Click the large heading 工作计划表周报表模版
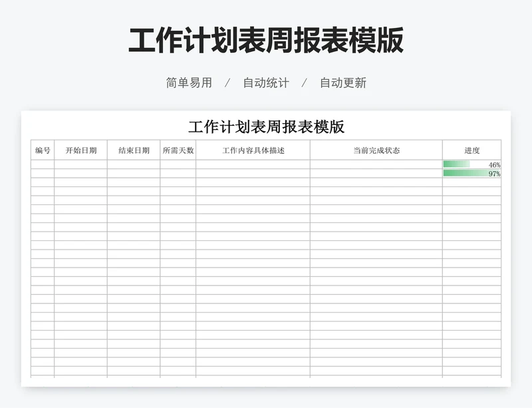The width and height of the screenshot is (532, 408). (x=266, y=41)
